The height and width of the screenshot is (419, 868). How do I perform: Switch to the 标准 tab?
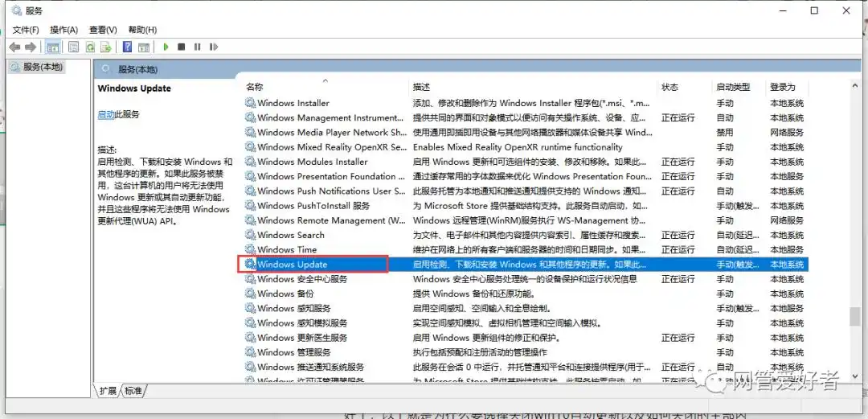click(x=133, y=391)
